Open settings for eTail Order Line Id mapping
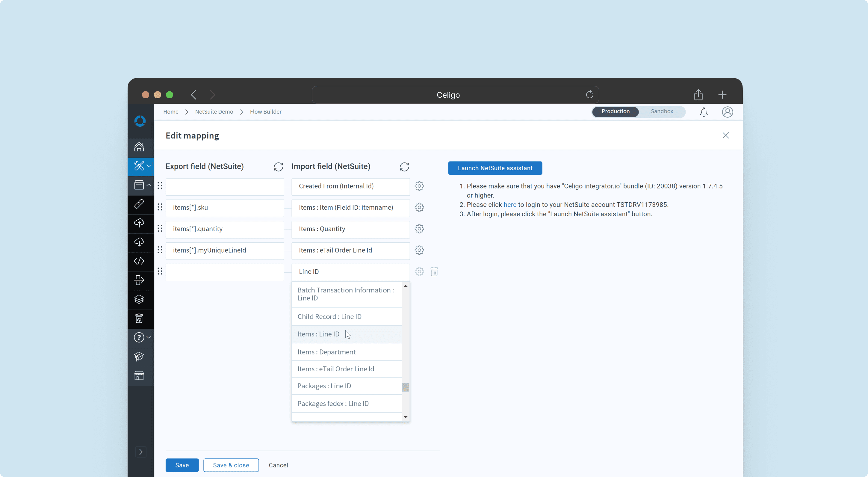The height and width of the screenshot is (477, 868). point(419,250)
